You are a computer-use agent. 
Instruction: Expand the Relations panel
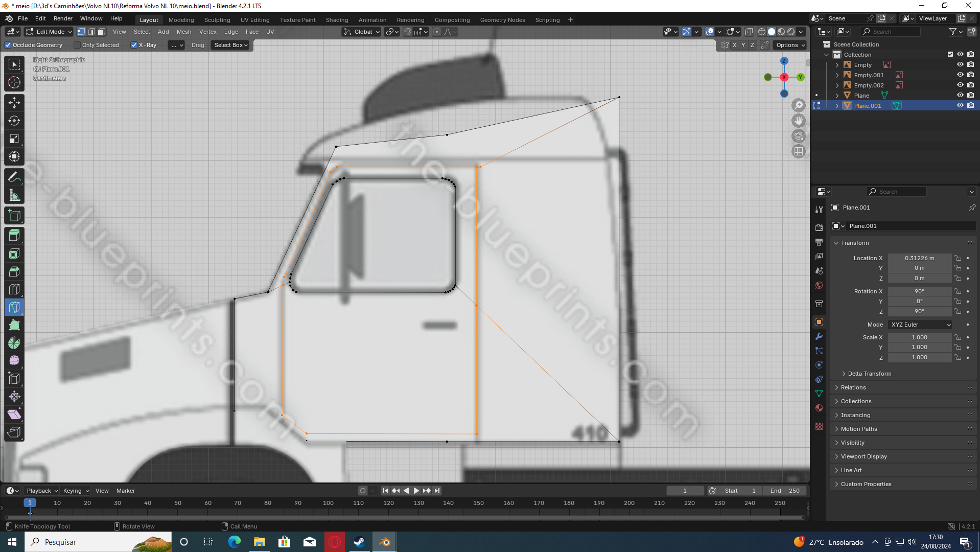coord(853,387)
